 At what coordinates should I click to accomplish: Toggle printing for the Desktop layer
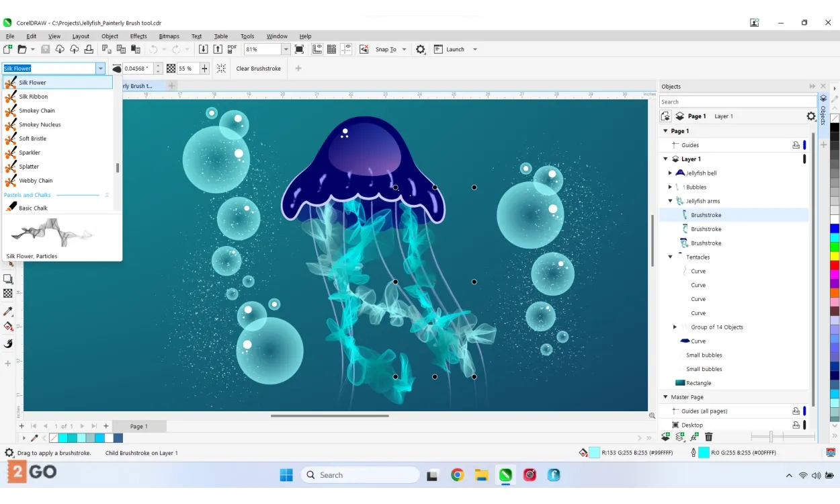tap(796, 425)
